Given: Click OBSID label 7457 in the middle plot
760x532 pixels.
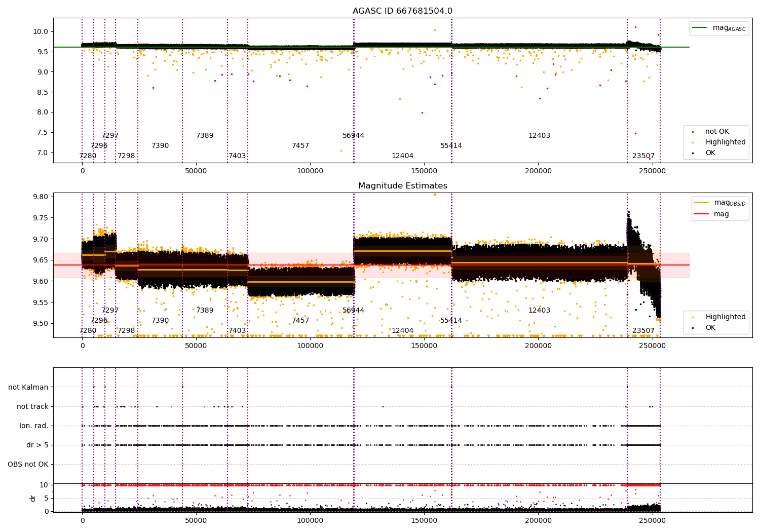Looking at the screenshot, I should point(300,321).
